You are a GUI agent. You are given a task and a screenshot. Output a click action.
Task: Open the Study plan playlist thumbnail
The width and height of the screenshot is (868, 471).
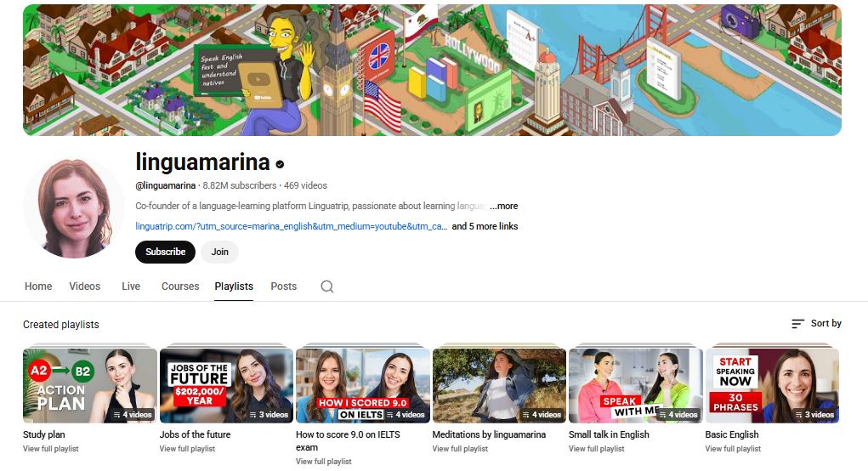(x=90, y=386)
